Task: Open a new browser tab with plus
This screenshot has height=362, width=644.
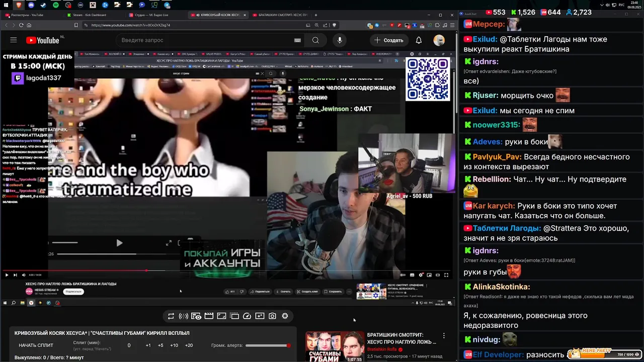Action: (x=316, y=15)
